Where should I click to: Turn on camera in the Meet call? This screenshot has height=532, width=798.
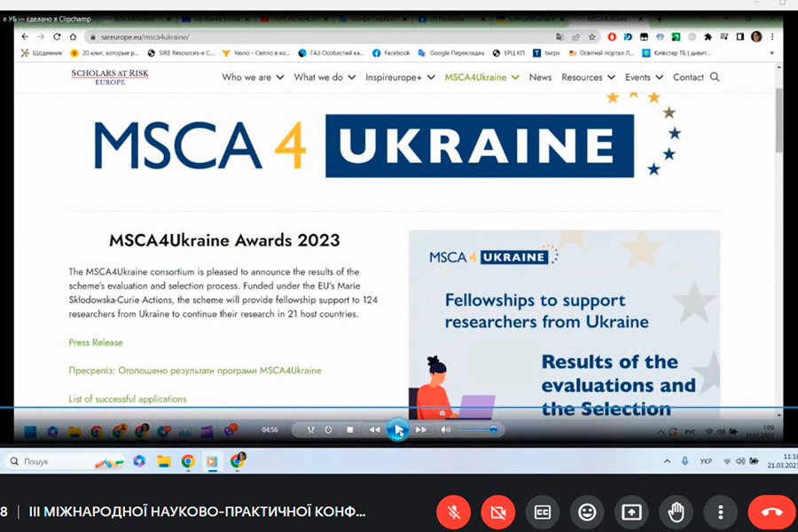(x=497, y=512)
